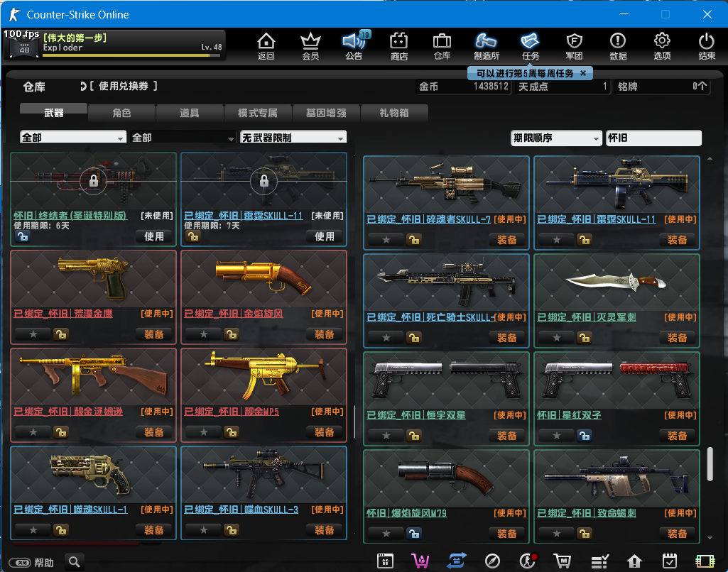Click the right inventory scrollbar thumb

[710, 464]
